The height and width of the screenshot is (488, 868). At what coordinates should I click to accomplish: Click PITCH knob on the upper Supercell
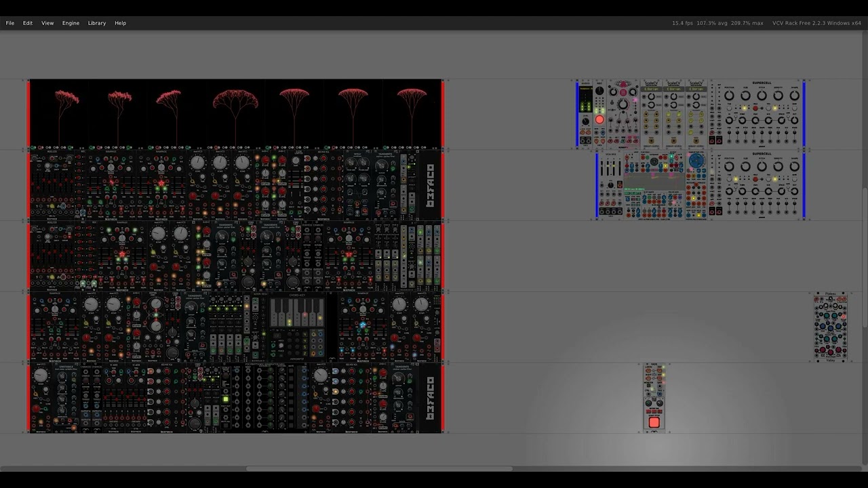(x=762, y=96)
